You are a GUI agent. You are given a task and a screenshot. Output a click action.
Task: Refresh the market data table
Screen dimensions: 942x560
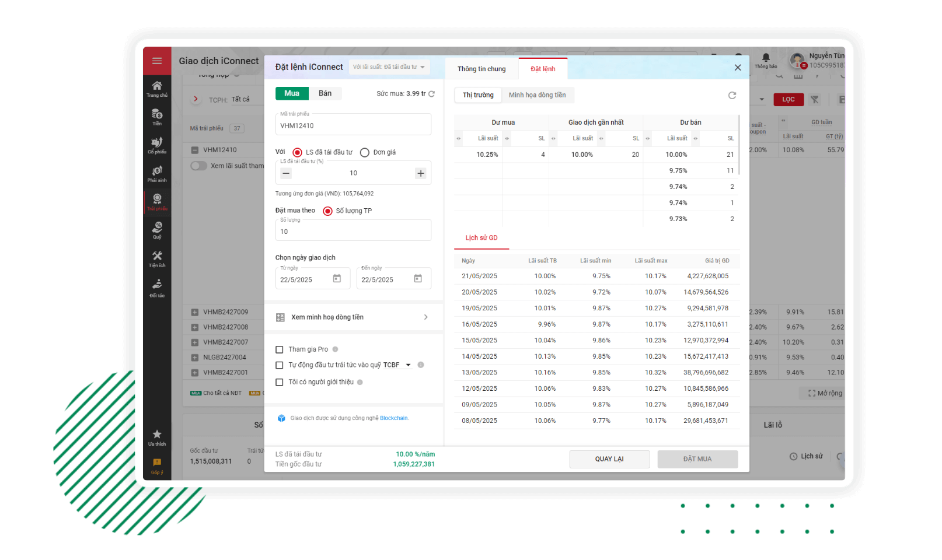click(732, 95)
